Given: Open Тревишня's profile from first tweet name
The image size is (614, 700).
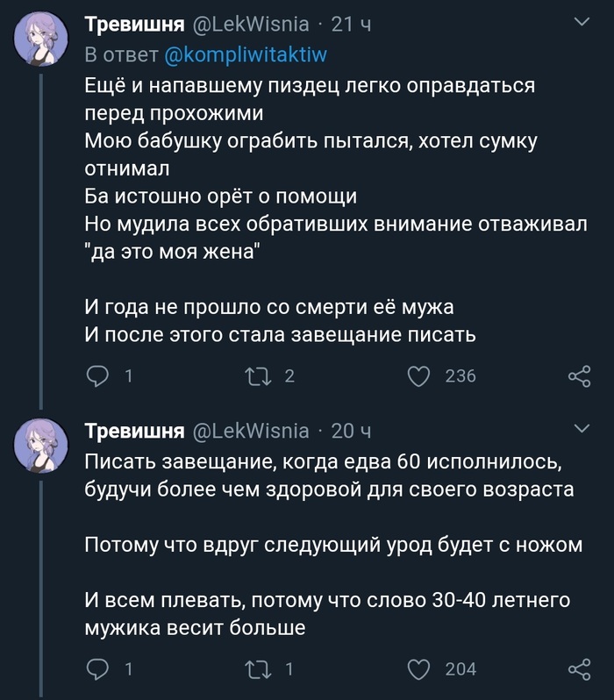Looking at the screenshot, I should (134, 25).
